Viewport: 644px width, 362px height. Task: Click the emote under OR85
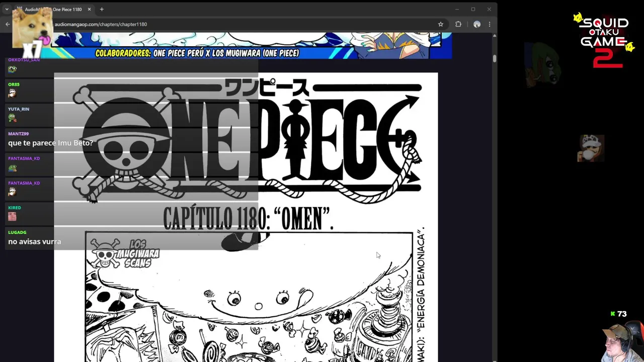tap(12, 94)
